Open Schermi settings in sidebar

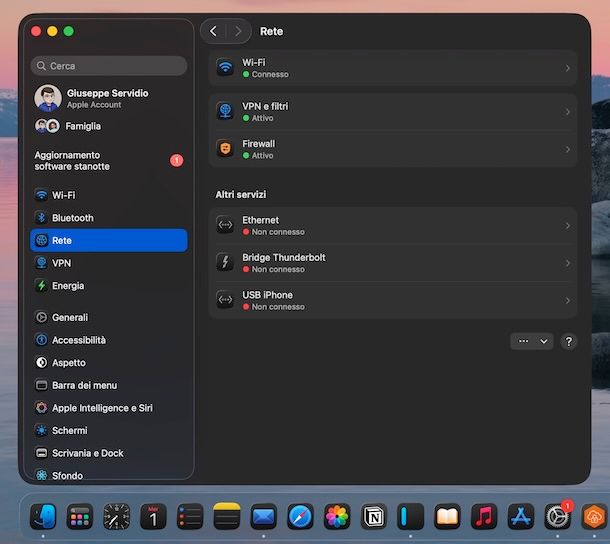69,430
